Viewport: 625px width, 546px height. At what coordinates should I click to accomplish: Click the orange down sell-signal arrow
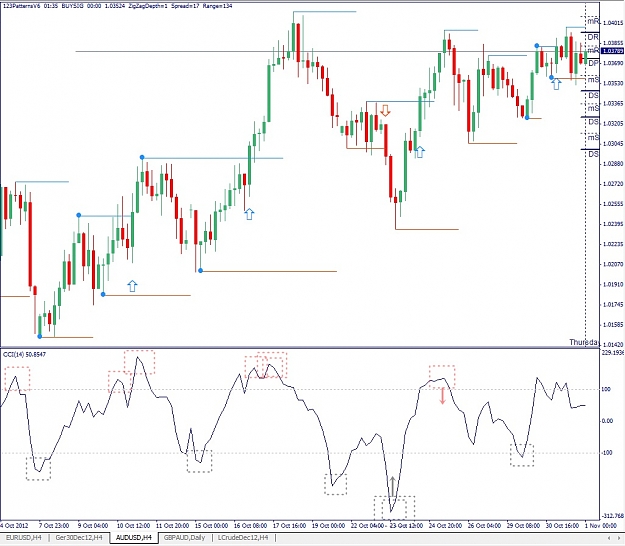(x=385, y=110)
